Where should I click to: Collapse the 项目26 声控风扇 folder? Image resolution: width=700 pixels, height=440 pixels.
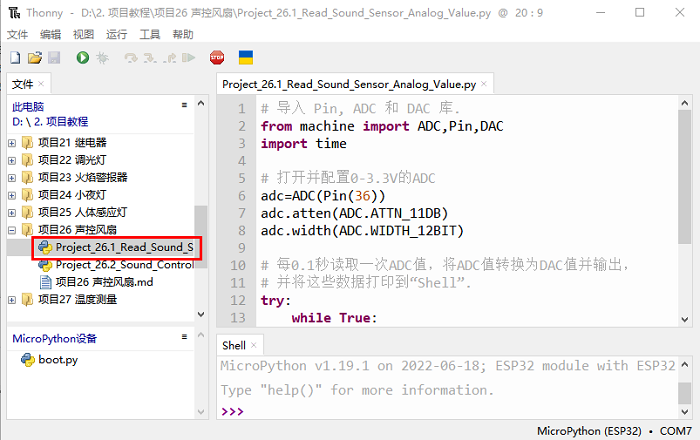click(x=12, y=230)
